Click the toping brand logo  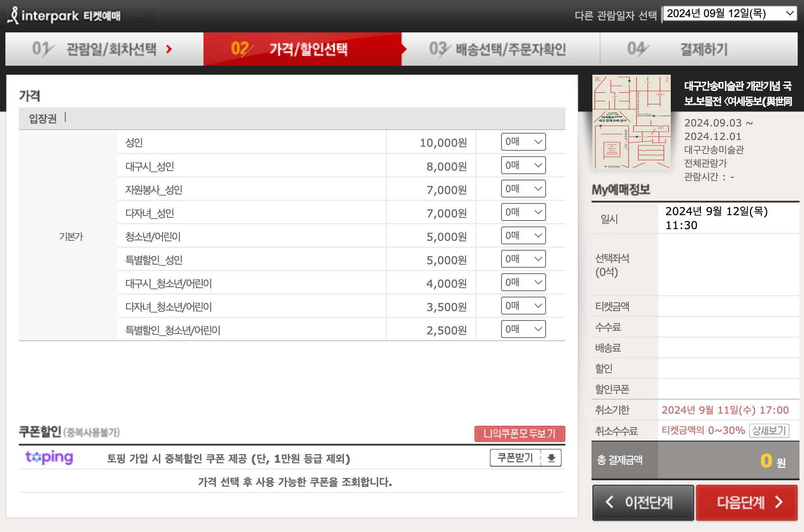49,458
